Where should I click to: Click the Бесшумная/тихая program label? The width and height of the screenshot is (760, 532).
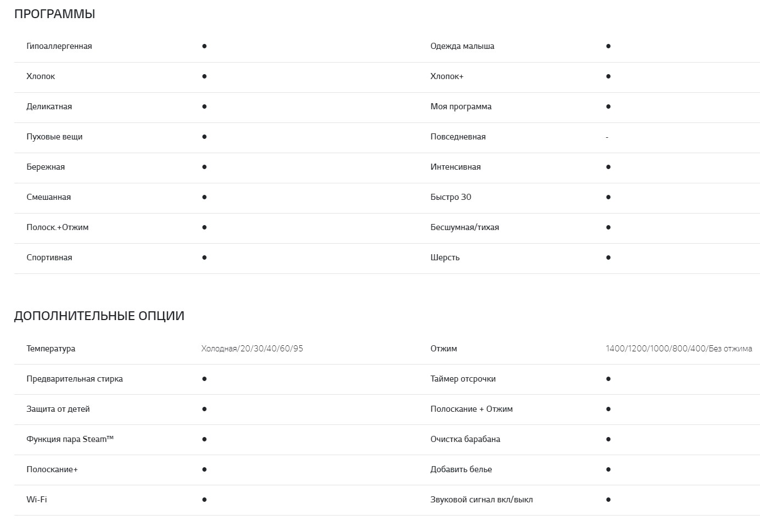point(465,227)
